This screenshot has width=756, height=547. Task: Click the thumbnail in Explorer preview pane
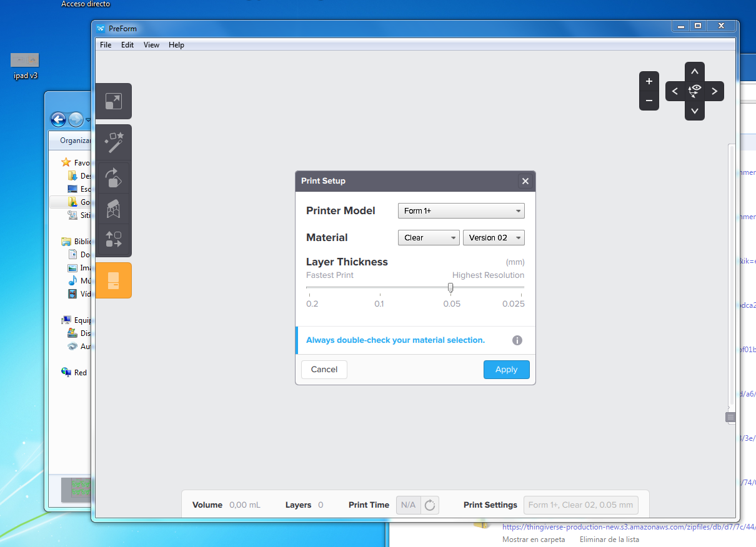click(76, 489)
